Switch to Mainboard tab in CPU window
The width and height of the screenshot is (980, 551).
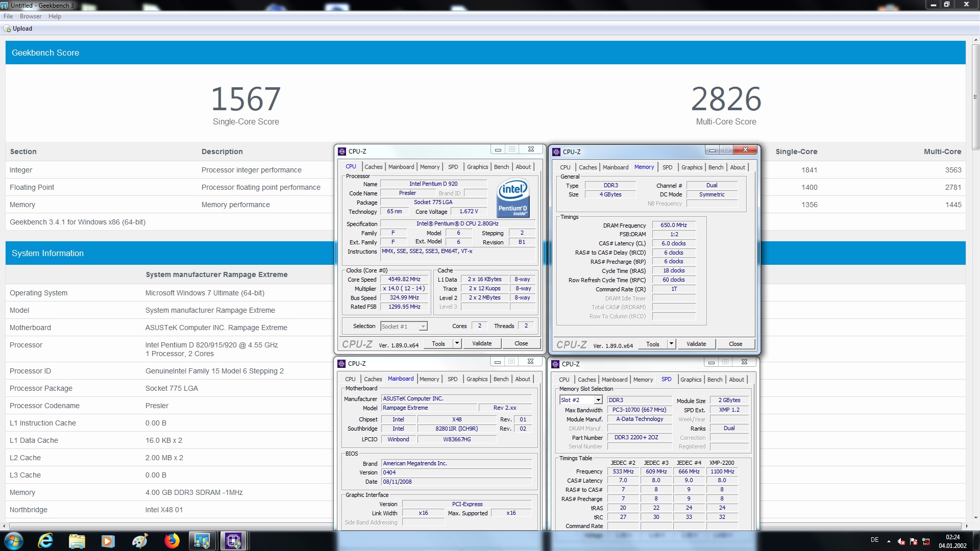[x=401, y=167]
